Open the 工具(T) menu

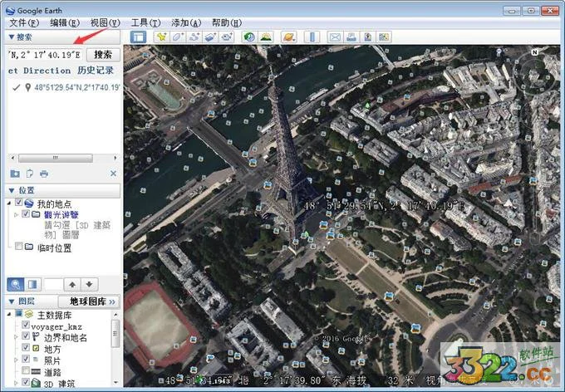pyautogui.click(x=145, y=22)
